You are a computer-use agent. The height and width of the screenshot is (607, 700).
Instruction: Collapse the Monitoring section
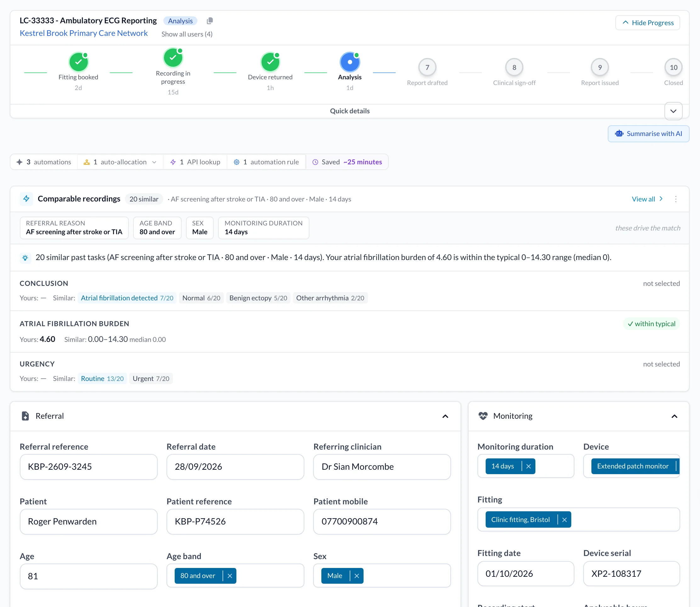[674, 416]
